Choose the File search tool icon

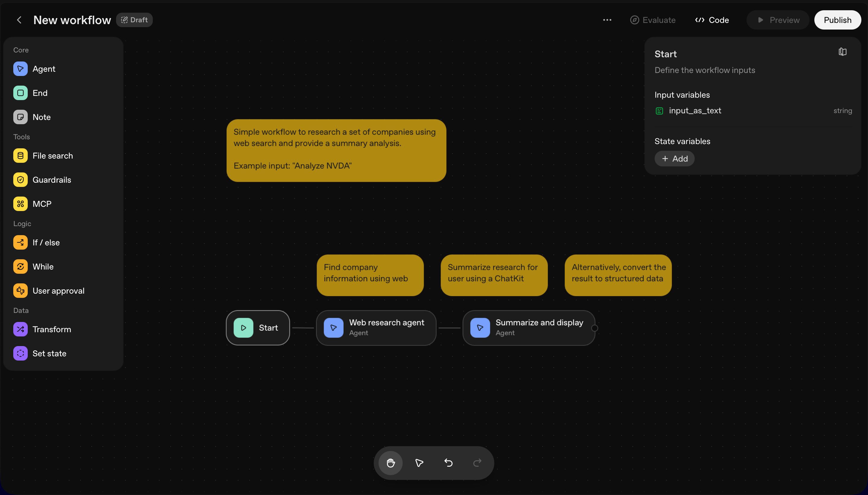20,156
